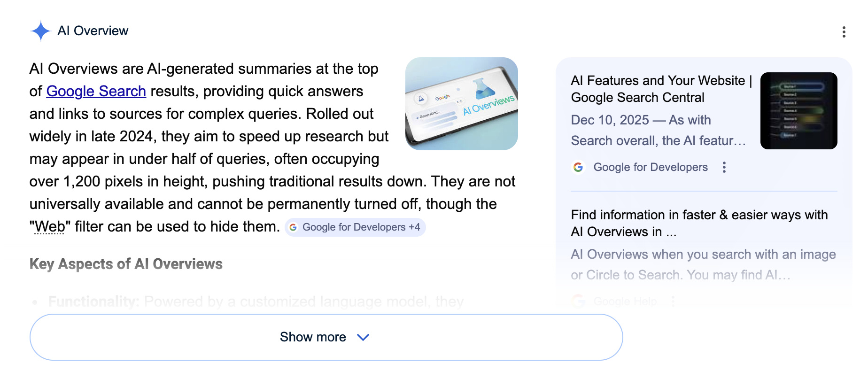Click the AI Overviews phone image
Viewport: 868px width, 371px height.
[x=461, y=104]
